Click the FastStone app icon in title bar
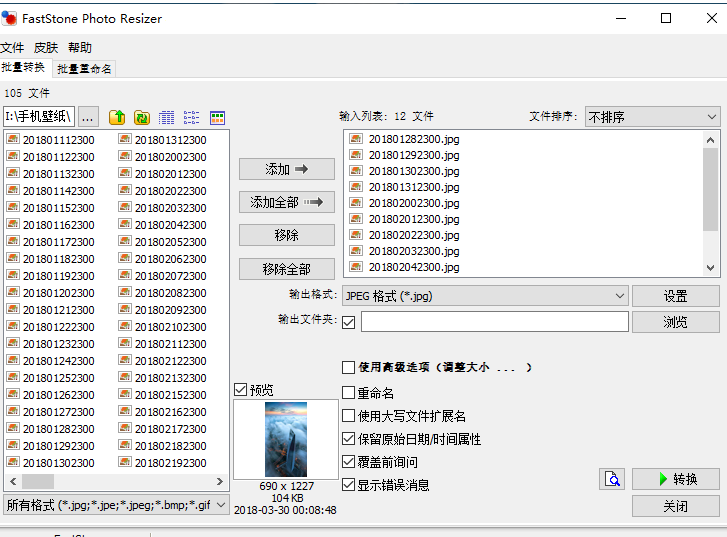 (x=9, y=19)
